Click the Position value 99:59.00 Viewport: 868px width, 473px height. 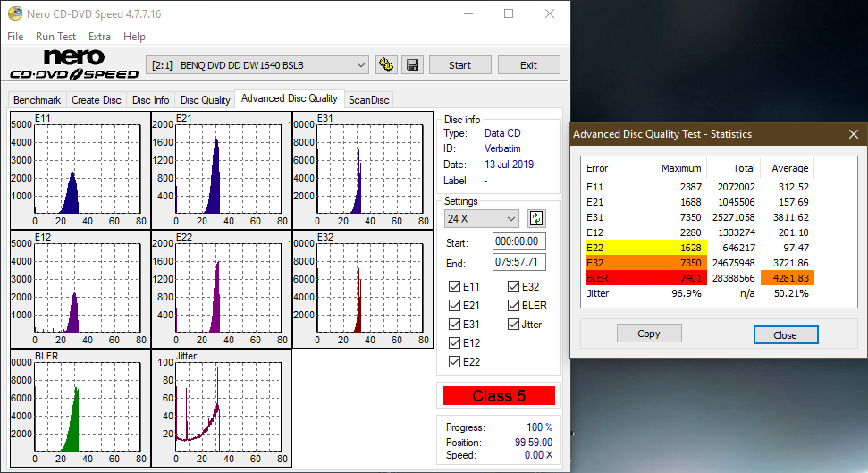pos(533,443)
